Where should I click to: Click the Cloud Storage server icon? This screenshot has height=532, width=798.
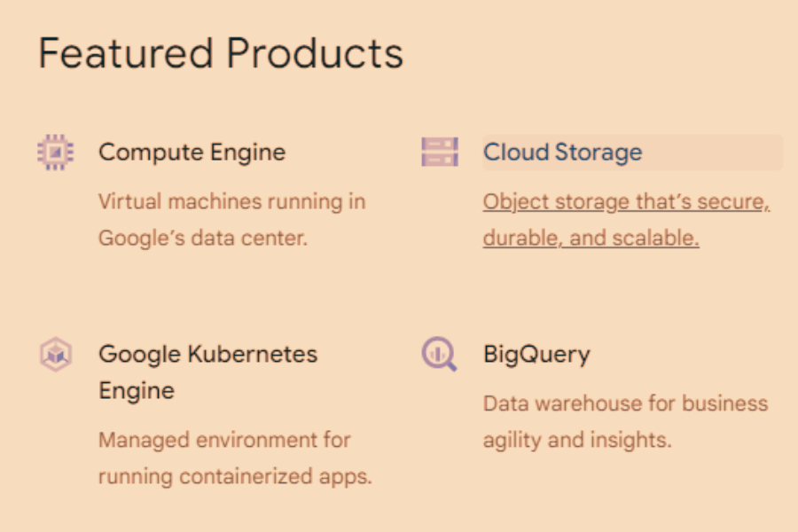440,152
